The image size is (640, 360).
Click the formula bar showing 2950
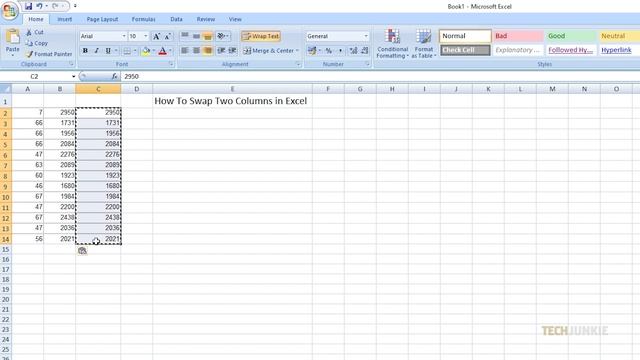point(380,76)
